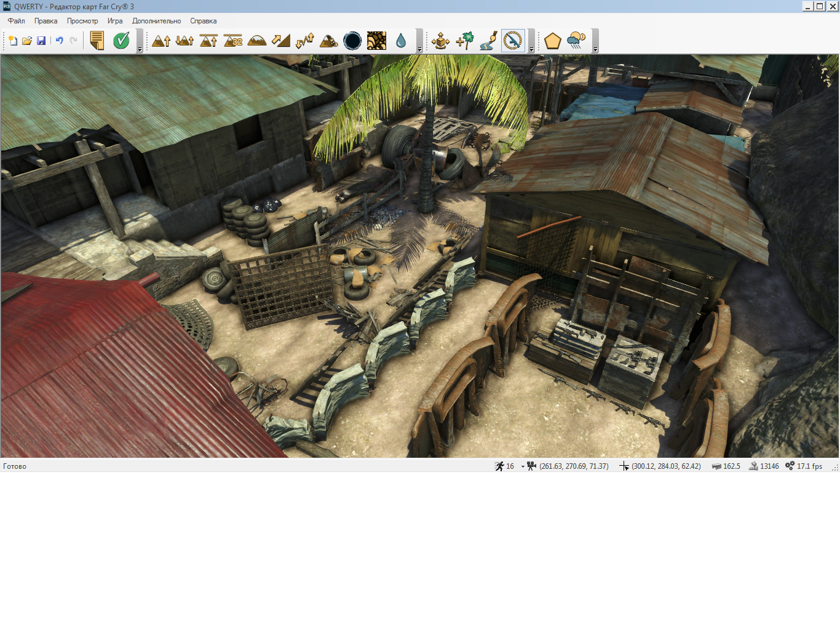Click the 3D map viewport scene
The image size is (840, 630).
tap(420, 256)
